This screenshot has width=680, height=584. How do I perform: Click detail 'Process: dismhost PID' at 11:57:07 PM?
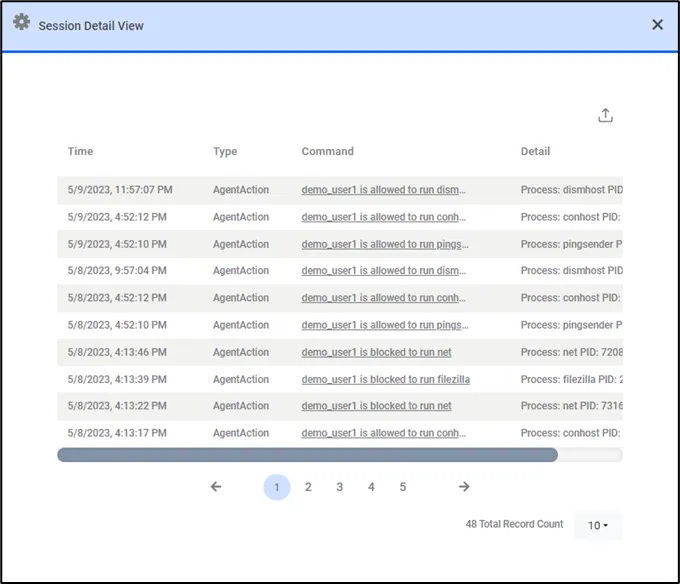coord(572,190)
